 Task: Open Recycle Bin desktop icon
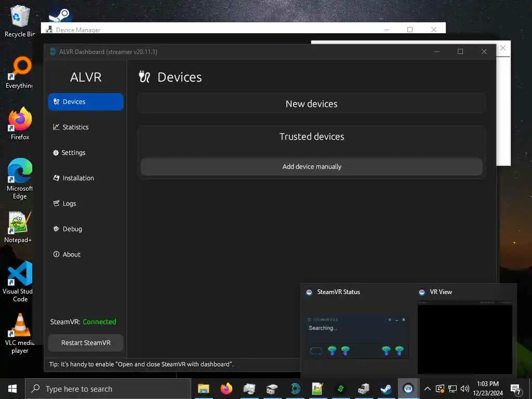(19, 21)
